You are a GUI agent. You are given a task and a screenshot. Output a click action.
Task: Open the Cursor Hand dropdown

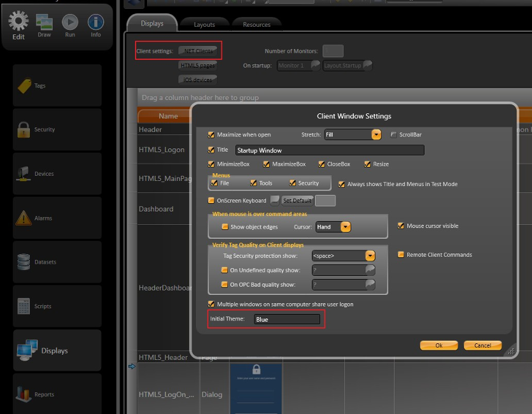pyautogui.click(x=346, y=227)
